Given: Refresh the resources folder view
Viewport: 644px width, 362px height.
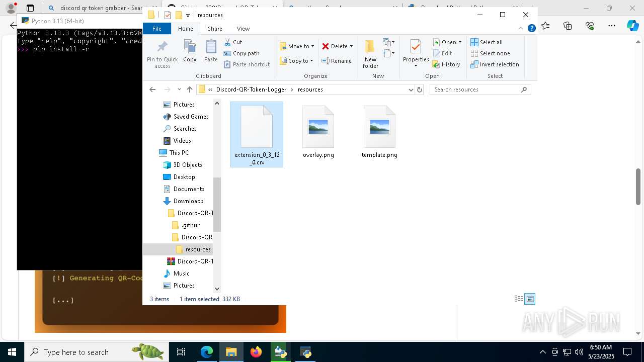Looking at the screenshot, I should coord(420,89).
